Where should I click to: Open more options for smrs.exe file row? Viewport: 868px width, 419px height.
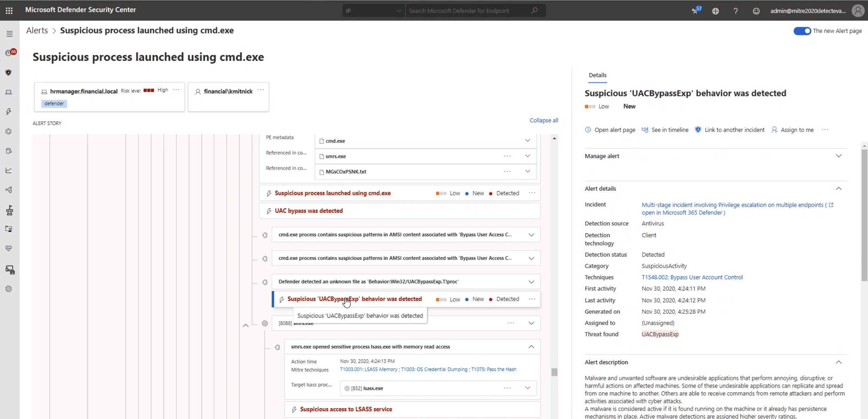tap(507, 156)
